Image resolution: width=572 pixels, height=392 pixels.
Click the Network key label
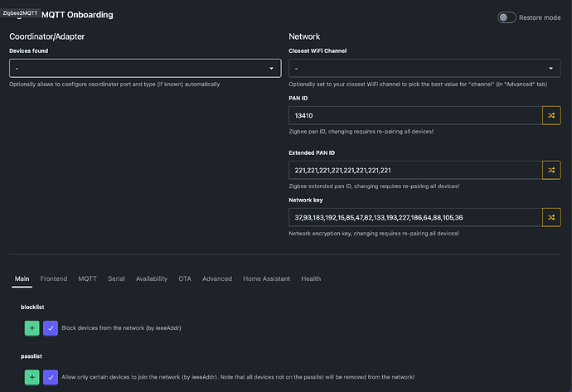point(306,201)
